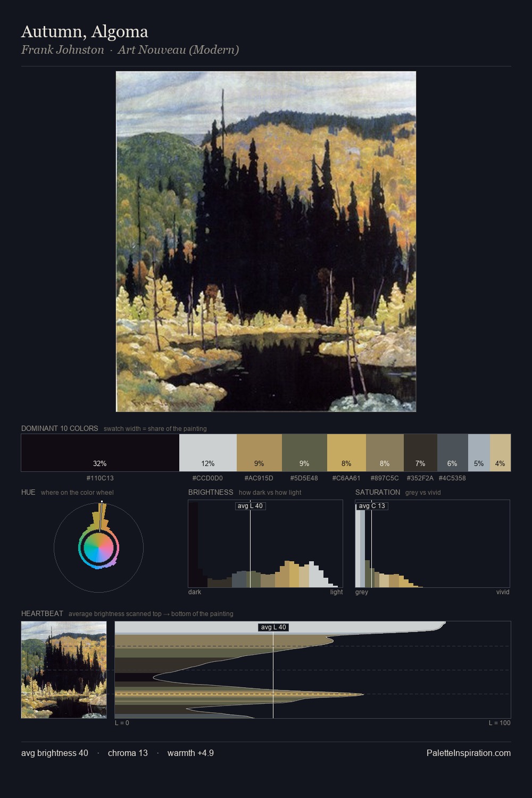The width and height of the screenshot is (532, 798).
Task: Click "avg L 40" label in Brightness histogram
Action: 250,506
